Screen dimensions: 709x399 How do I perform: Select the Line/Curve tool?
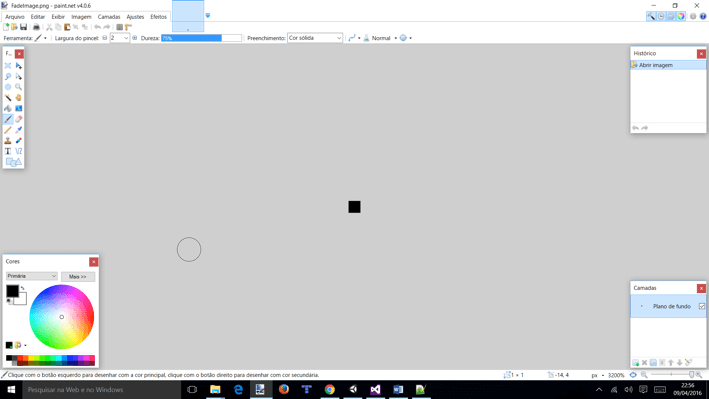19,151
